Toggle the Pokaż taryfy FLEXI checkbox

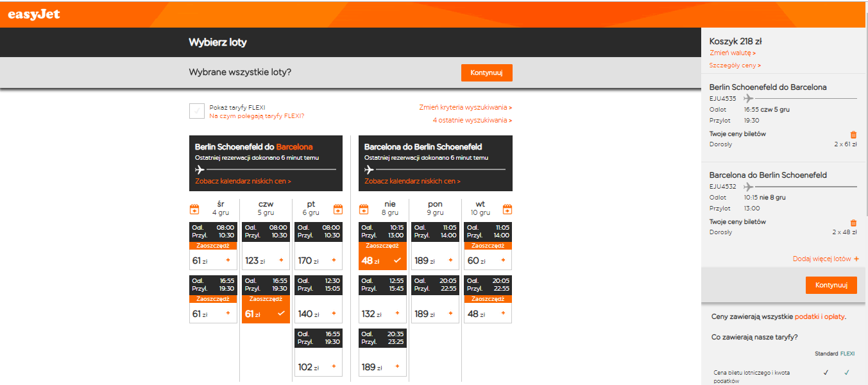pyautogui.click(x=197, y=111)
